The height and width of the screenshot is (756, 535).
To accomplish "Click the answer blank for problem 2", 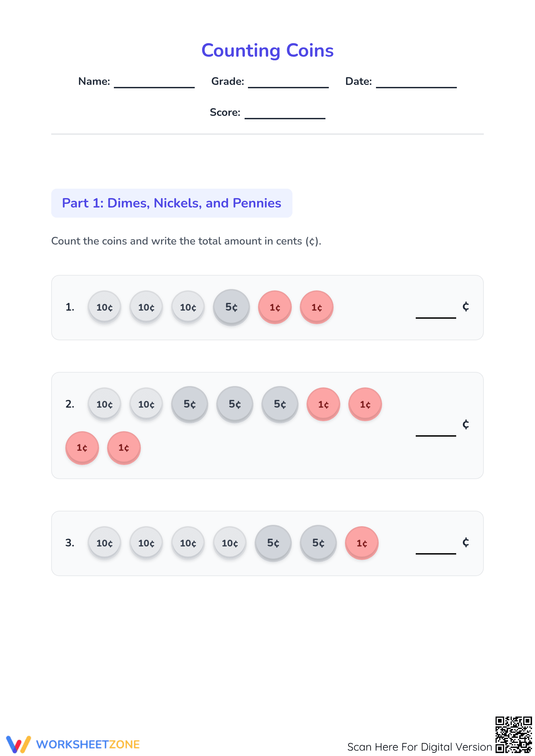I will click(436, 435).
